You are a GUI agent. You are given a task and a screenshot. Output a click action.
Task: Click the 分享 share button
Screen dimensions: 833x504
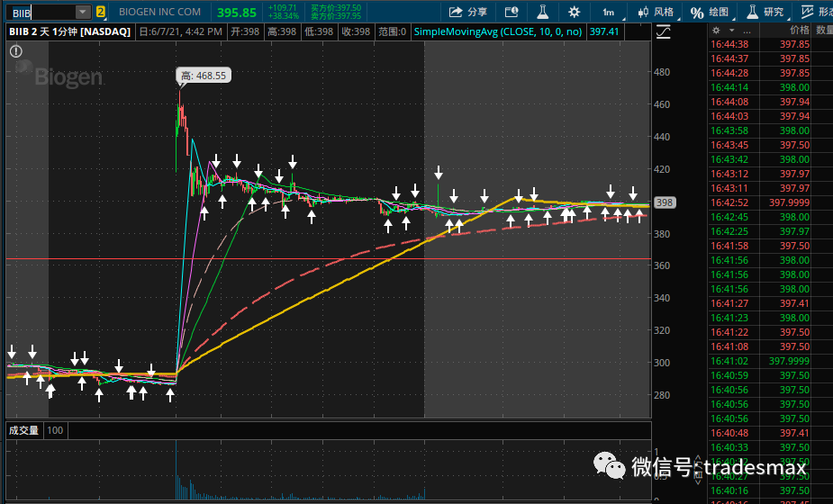pyautogui.click(x=467, y=12)
